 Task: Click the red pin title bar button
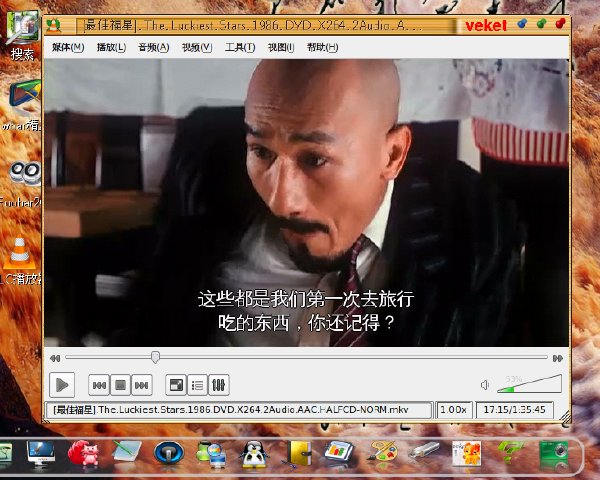click(560, 24)
